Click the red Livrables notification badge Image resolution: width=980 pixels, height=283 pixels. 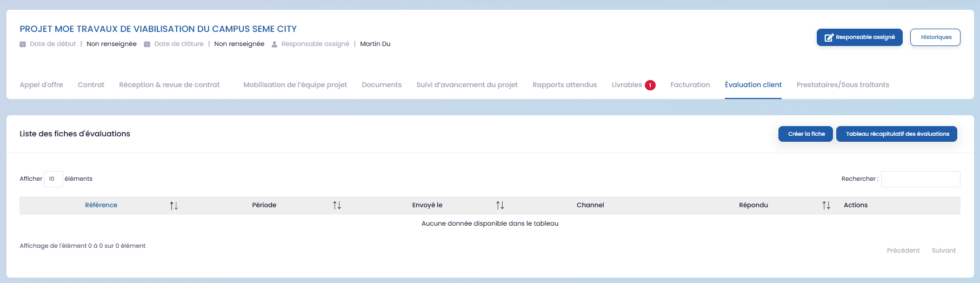650,85
